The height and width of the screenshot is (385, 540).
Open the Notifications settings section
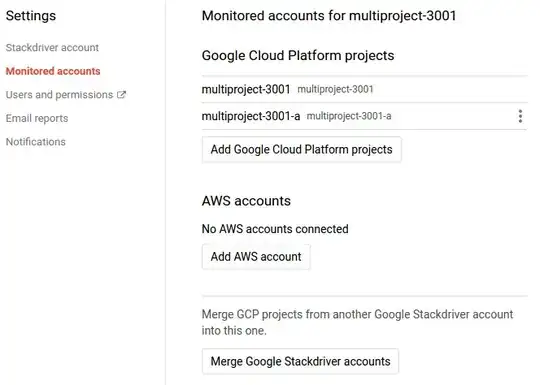pyautogui.click(x=36, y=142)
